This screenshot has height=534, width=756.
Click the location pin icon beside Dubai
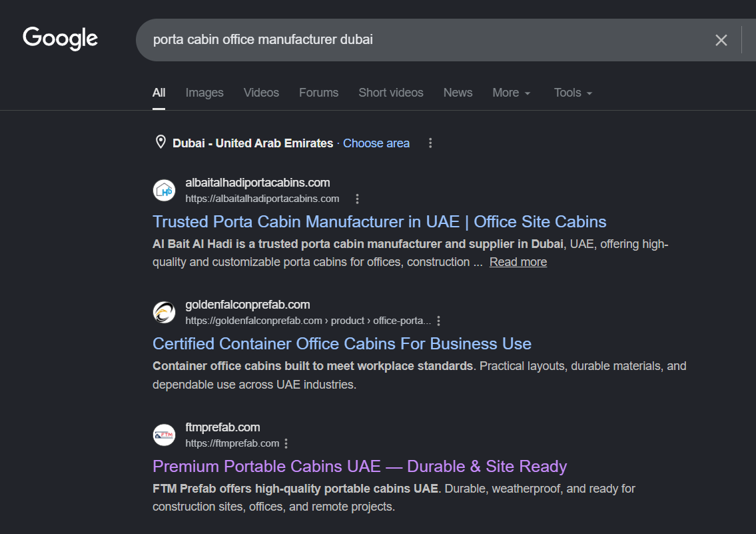point(161,142)
